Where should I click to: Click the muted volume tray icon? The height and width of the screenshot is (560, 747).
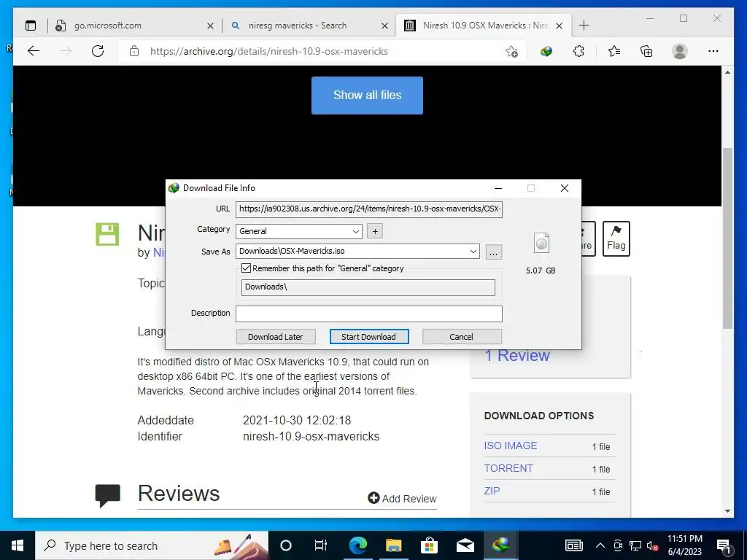pos(653,545)
